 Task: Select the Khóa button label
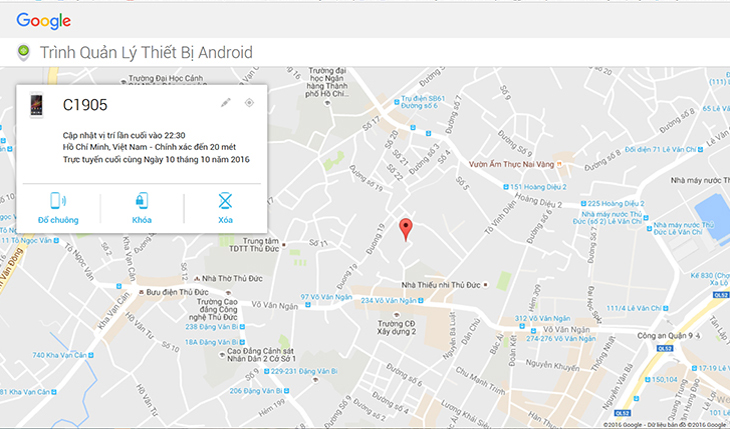tap(142, 220)
